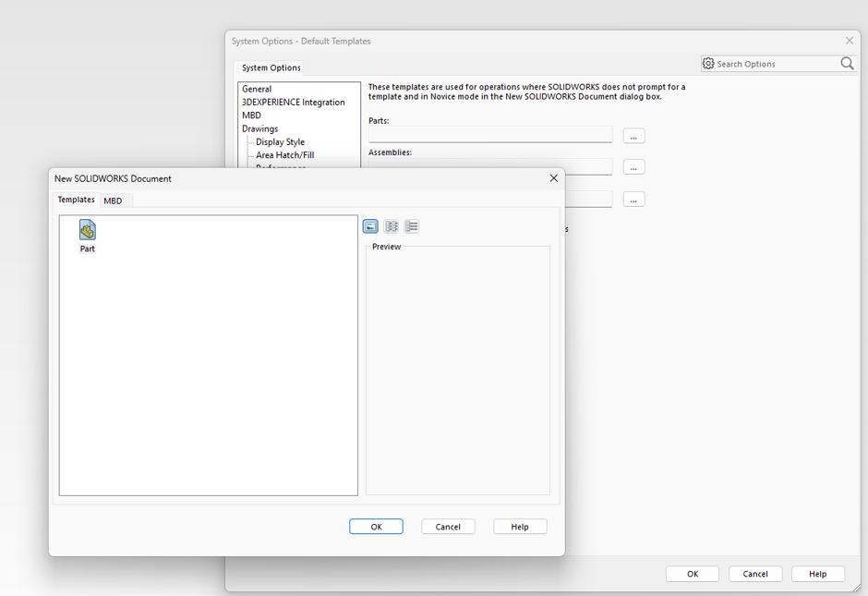Select 3DEXPERIENCE Integration in options tree
This screenshot has height=596, width=868.
[x=293, y=102]
